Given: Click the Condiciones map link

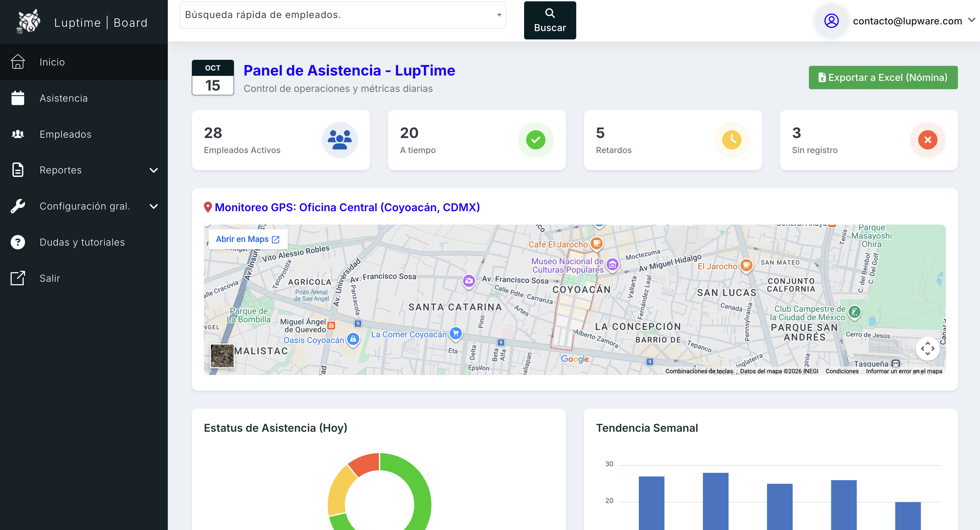Looking at the screenshot, I should [842, 371].
